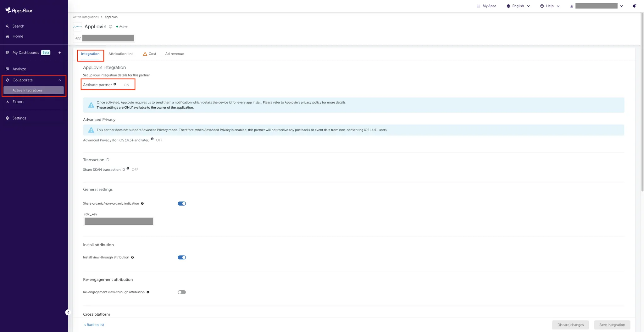Open My Apps in top bar
The image size is (644, 332).
pyautogui.click(x=487, y=6)
